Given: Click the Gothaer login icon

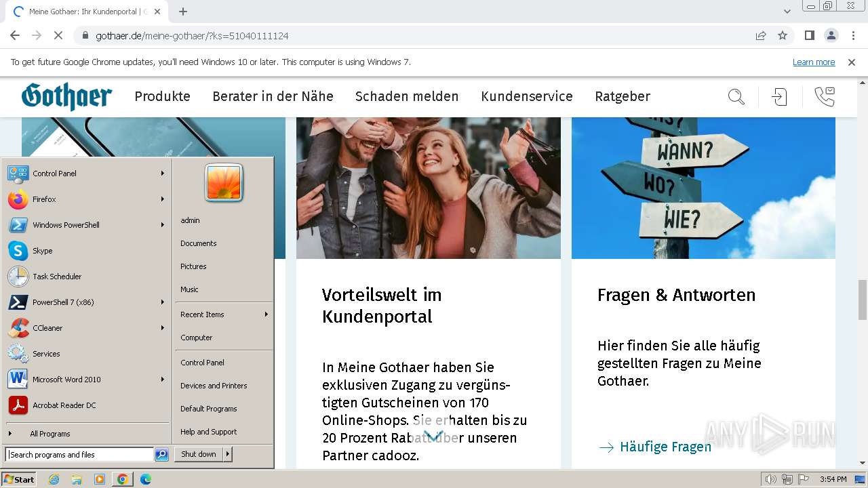Looking at the screenshot, I should pos(780,97).
